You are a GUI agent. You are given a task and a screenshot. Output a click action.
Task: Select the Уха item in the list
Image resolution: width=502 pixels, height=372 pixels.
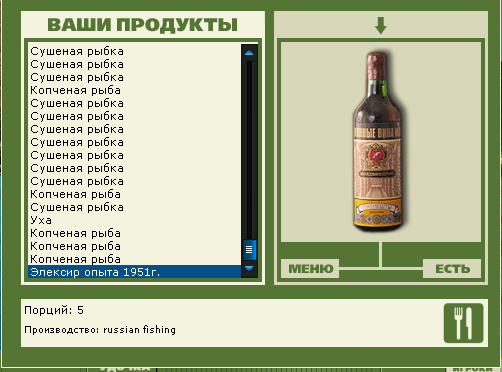pos(134,220)
